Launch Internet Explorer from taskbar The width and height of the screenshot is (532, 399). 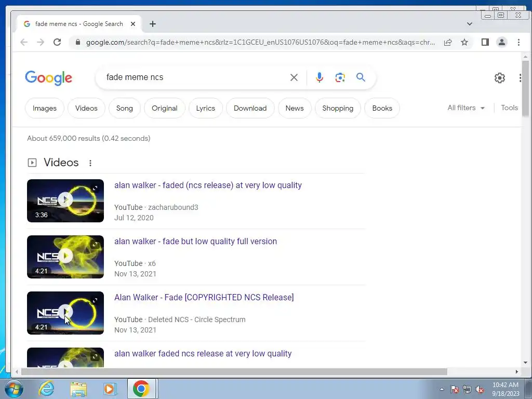coord(46,389)
